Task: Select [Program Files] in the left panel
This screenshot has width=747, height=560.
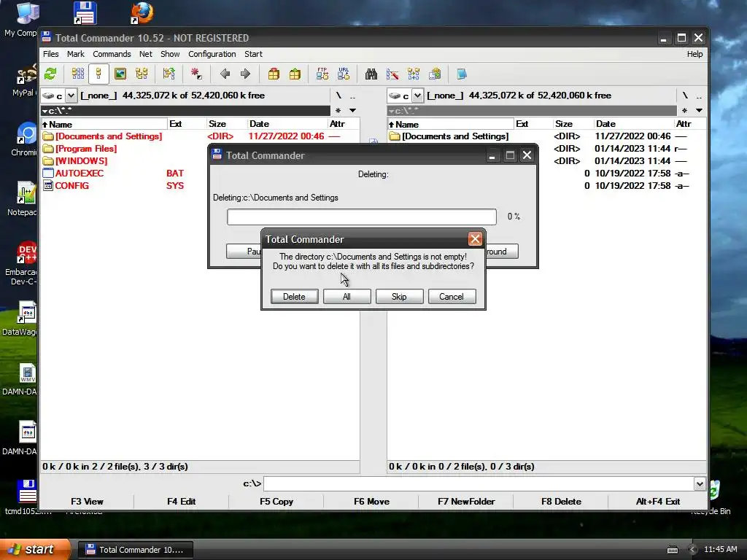Action: coord(86,149)
